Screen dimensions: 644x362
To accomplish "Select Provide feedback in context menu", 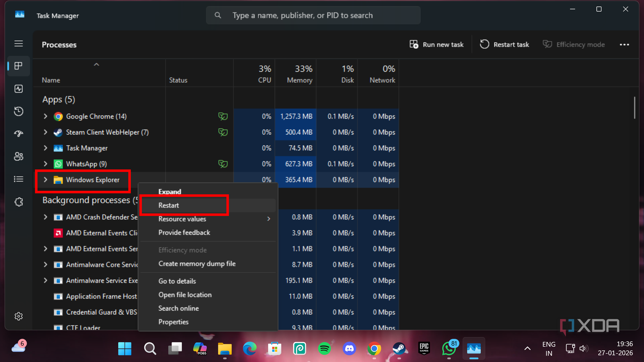I will (x=208, y=232).
